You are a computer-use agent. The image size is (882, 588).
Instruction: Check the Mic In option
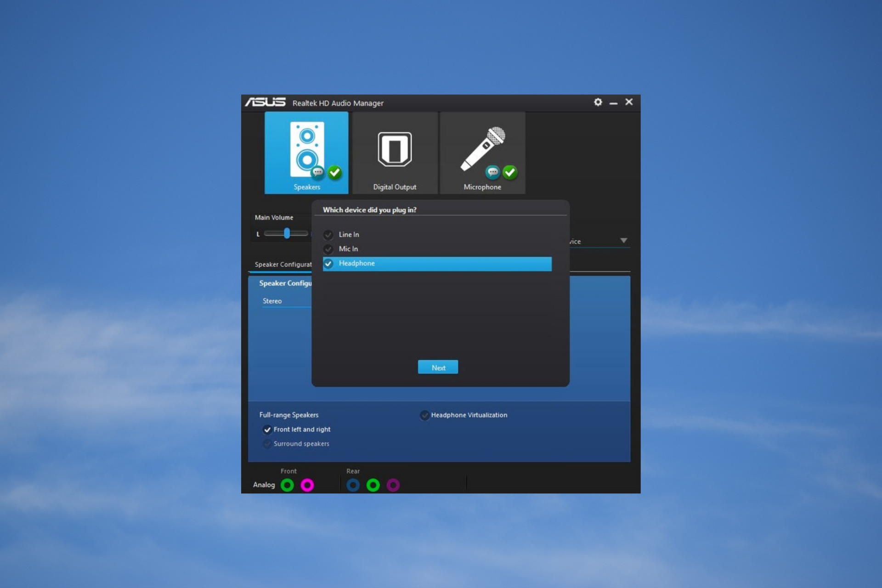point(328,249)
